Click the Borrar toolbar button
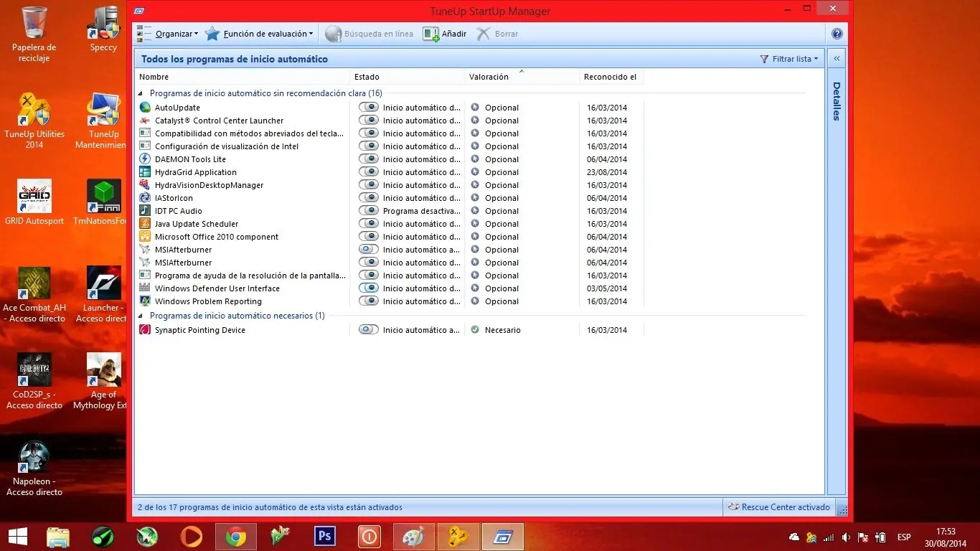 [x=497, y=34]
